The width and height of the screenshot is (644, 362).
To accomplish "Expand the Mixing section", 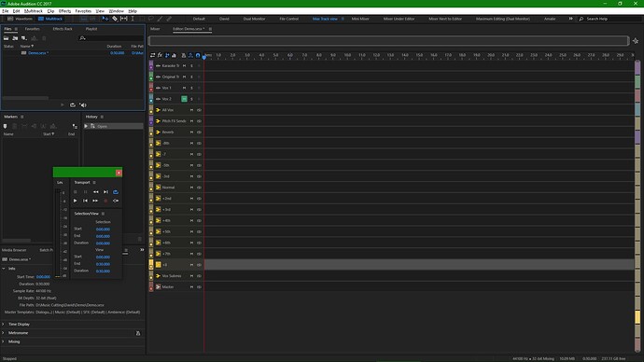I will tap(4, 341).
